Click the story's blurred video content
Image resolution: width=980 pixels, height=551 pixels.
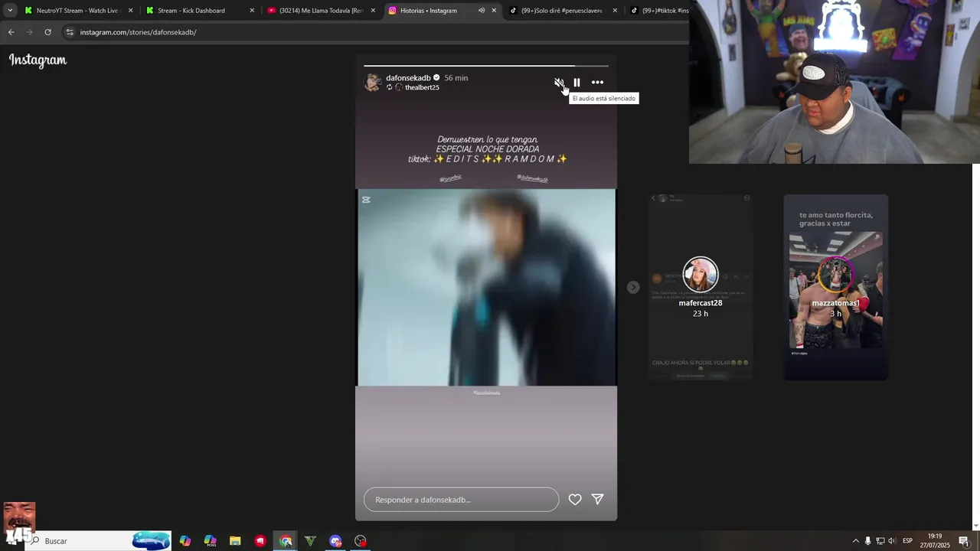pos(486,288)
